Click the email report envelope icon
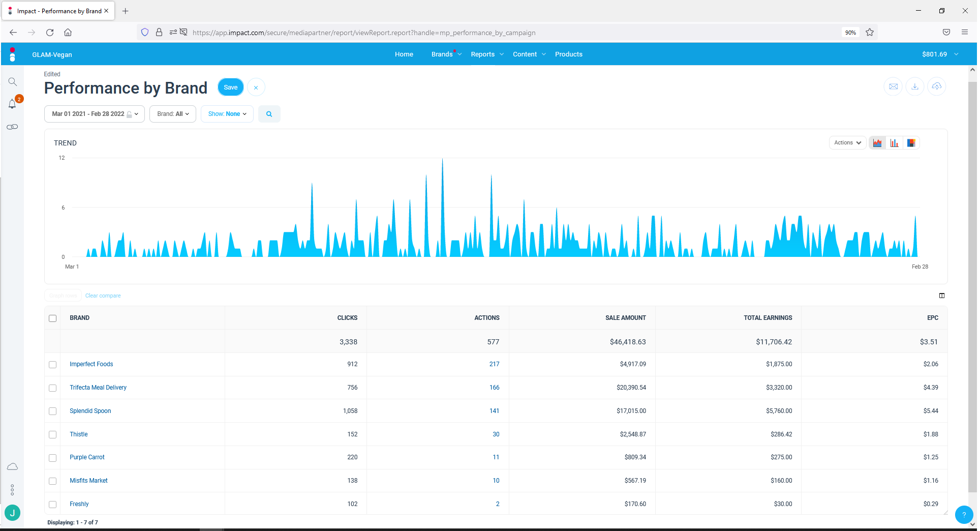Viewport: 980px width, 531px height. point(893,86)
